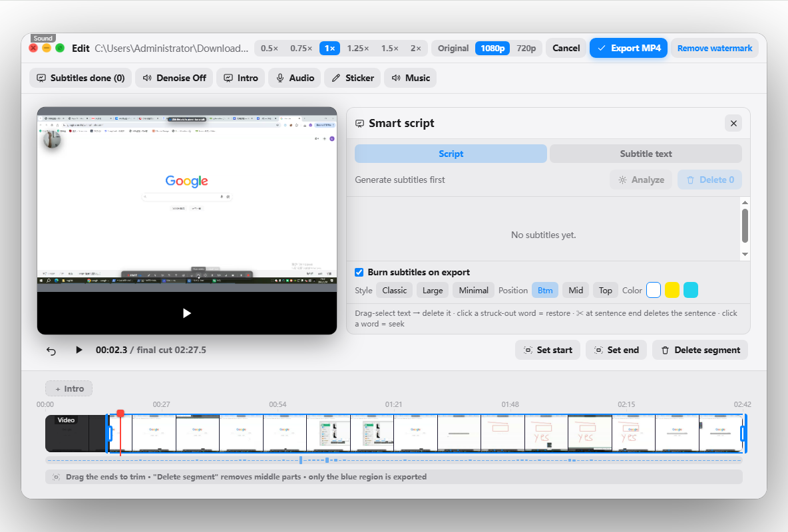Select Classic subtitle style
The image size is (788, 532).
coord(395,291)
